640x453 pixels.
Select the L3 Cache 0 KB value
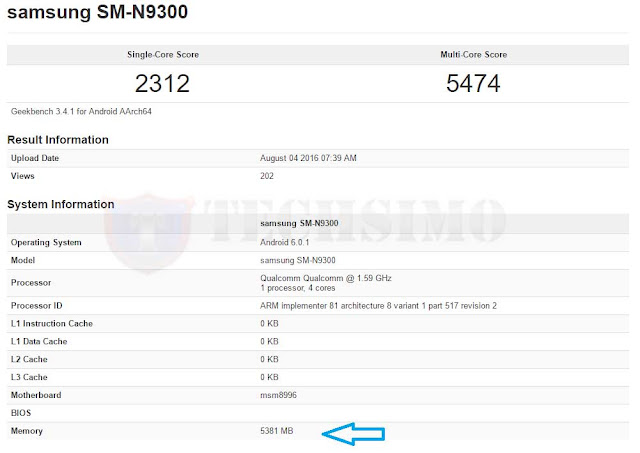click(269, 378)
